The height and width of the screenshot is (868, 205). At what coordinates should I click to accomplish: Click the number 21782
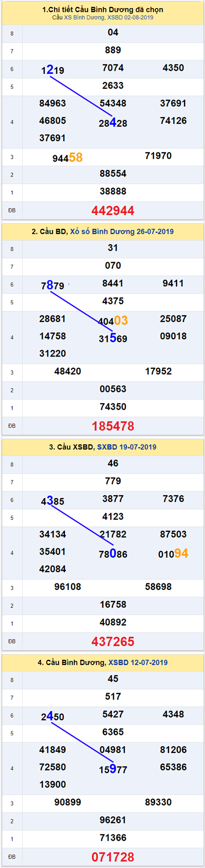113,535
